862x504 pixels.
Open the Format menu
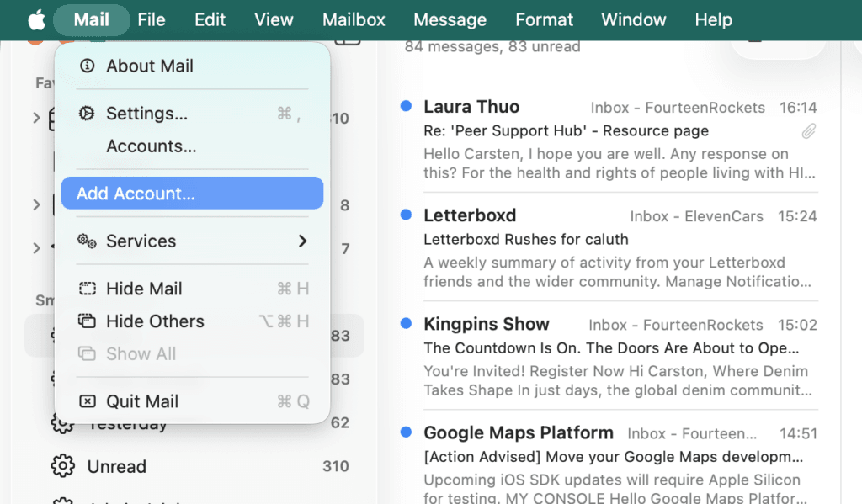click(x=544, y=20)
